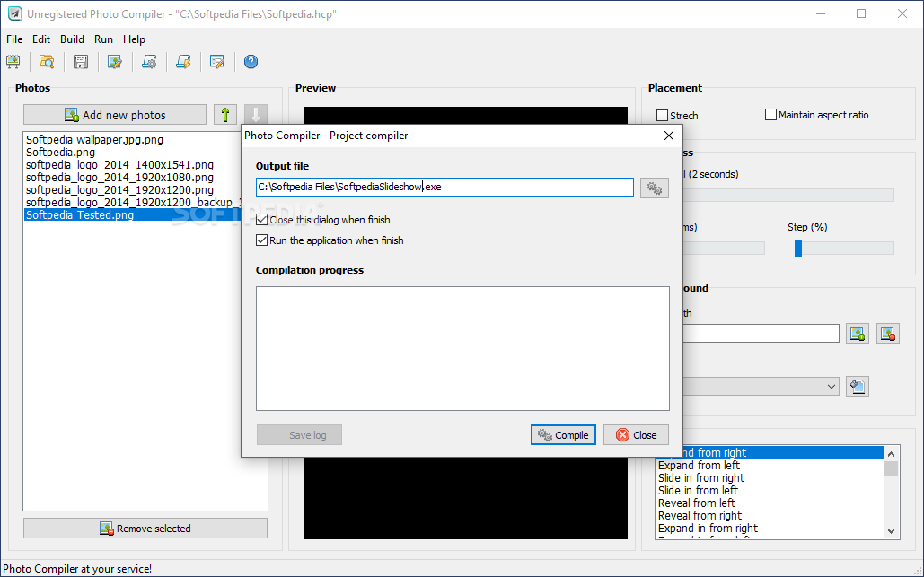Image resolution: width=924 pixels, height=577 pixels.
Task: Click add background image icon
Action: pos(858,333)
